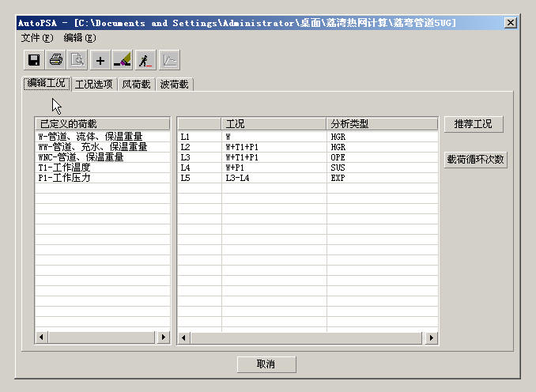The width and height of the screenshot is (536, 392).
Task: Click left scroll arrow of case table
Action: click(184, 338)
